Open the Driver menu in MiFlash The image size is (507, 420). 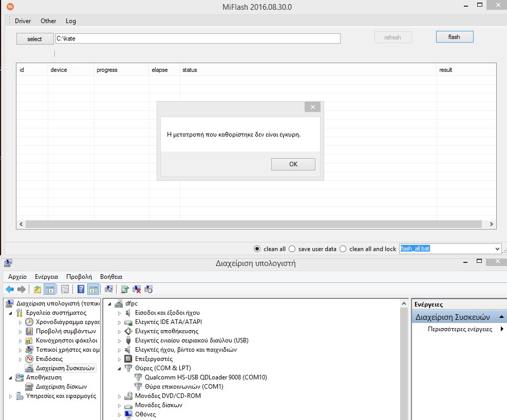click(23, 21)
